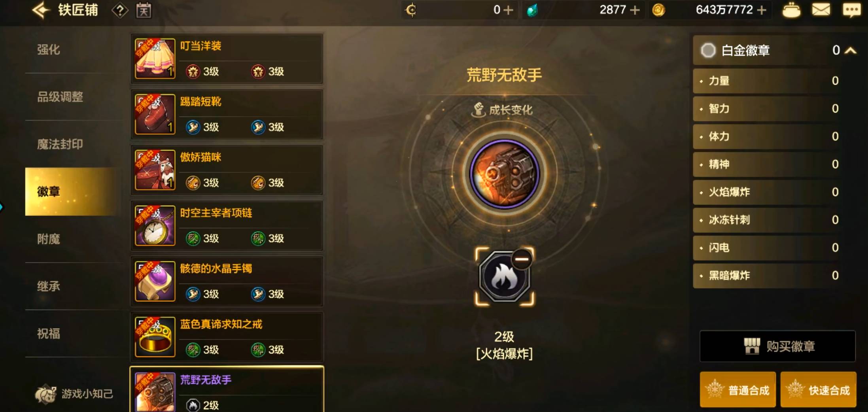Switch to the 附魔 tab
Image resolution: width=868 pixels, height=412 pixels.
pyautogui.click(x=49, y=239)
